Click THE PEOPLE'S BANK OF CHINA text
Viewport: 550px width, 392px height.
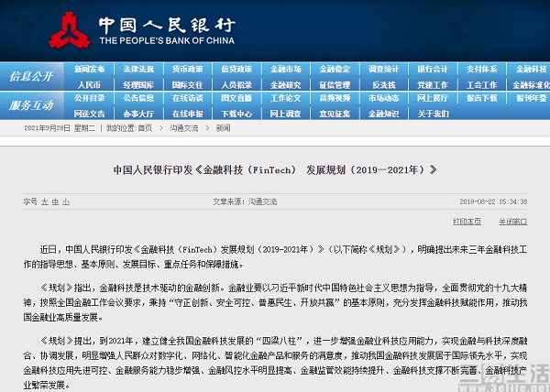[x=167, y=40]
